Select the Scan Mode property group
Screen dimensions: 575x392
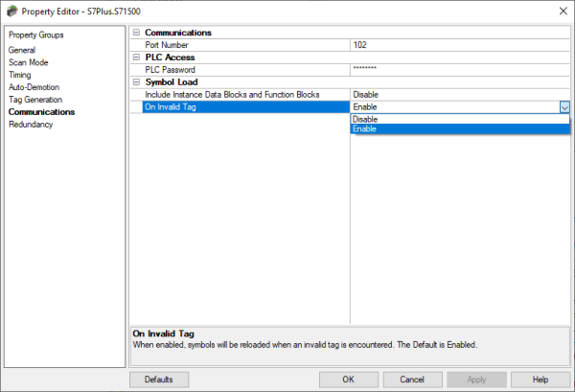28,62
